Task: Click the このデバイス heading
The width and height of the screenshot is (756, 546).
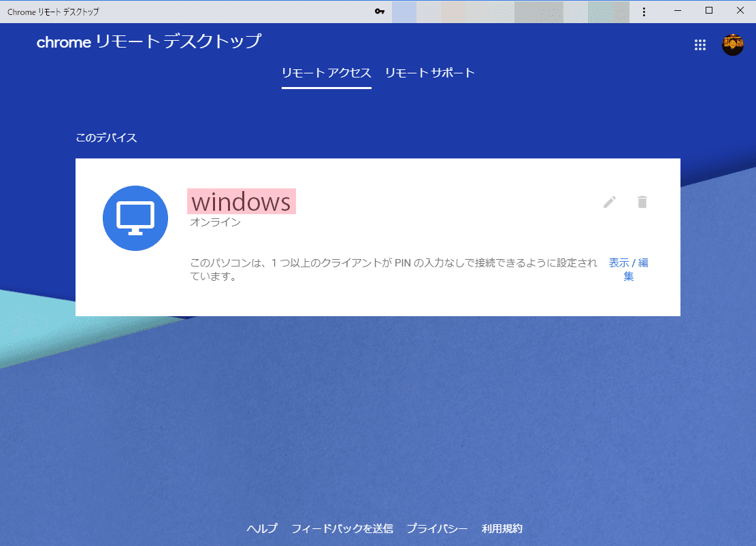Action: click(107, 138)
